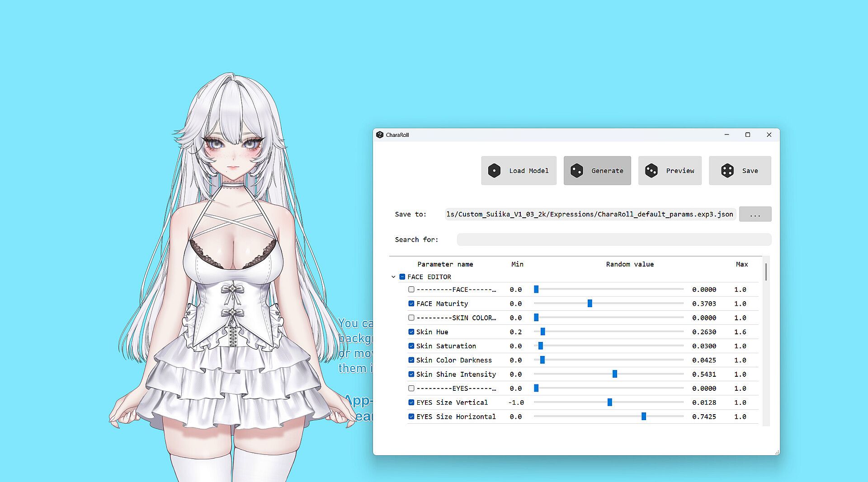Click the ---------SKIN COLOR row slider handle

(x=536, y=318)
